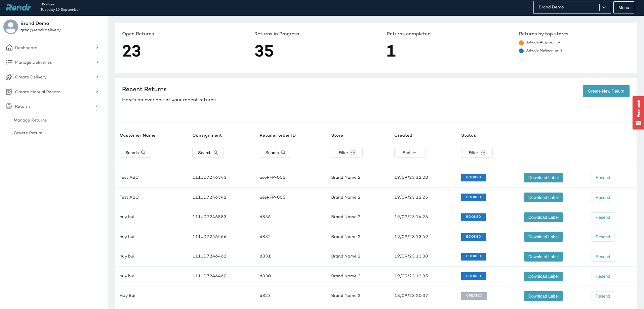Open the Status Filter dropdown
This screenshot has width=644, height=309.
pyautogui.click(x=477, y=152)
